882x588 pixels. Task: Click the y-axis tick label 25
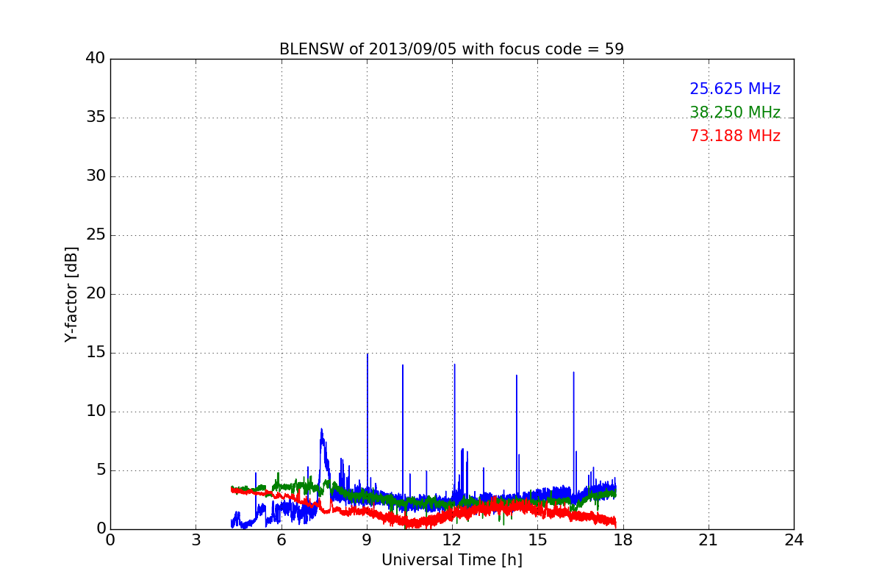coord(96,235)
